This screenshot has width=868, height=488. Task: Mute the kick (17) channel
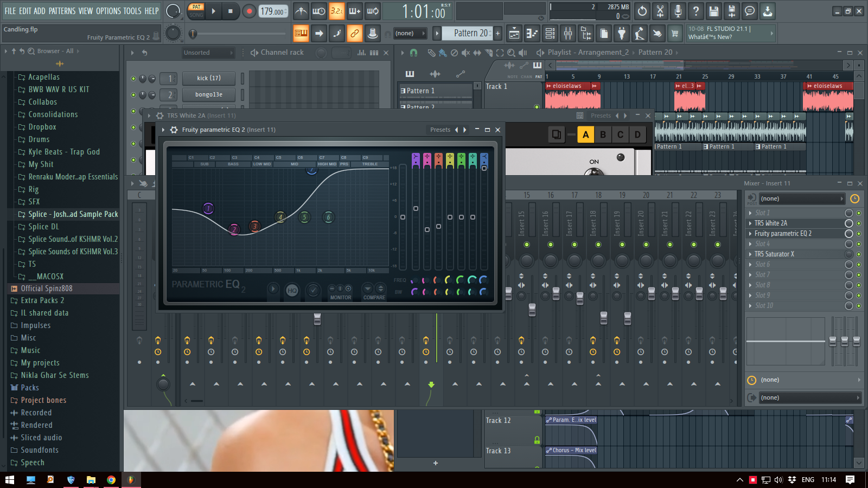click(x=133, y=79)
